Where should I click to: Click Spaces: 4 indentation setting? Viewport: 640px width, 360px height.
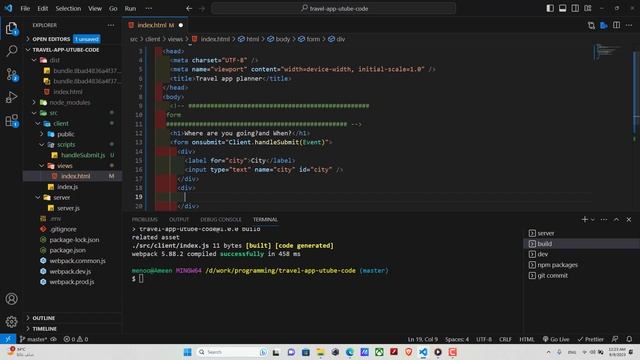click(x=457, y=339)
